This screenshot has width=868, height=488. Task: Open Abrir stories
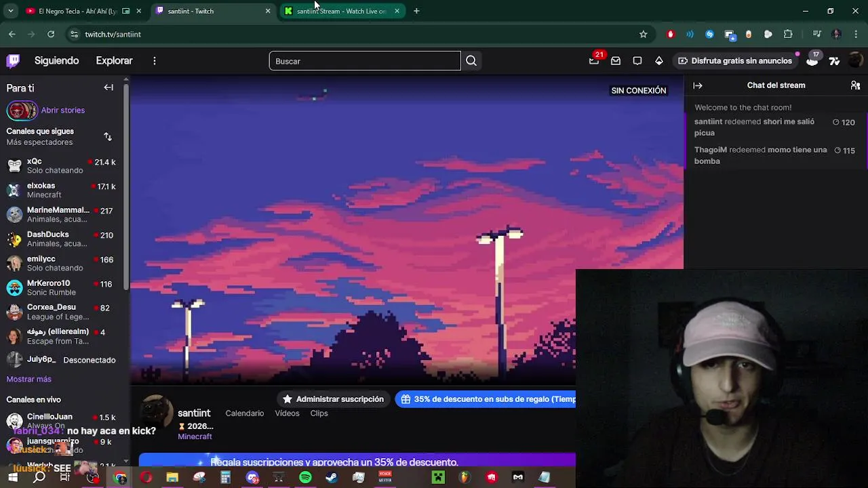[x=63, y=110]
